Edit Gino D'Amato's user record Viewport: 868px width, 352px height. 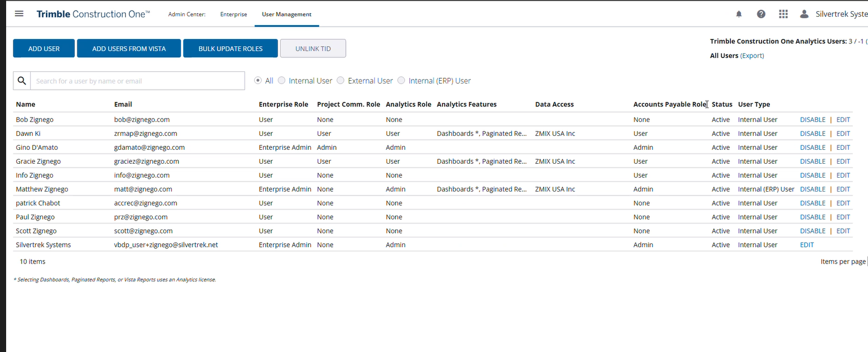pyautogui.click(x=843, y=148)
